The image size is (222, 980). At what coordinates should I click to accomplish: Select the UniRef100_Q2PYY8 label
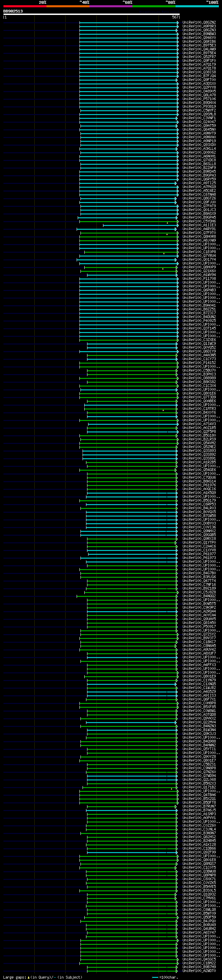pos(199,88)
